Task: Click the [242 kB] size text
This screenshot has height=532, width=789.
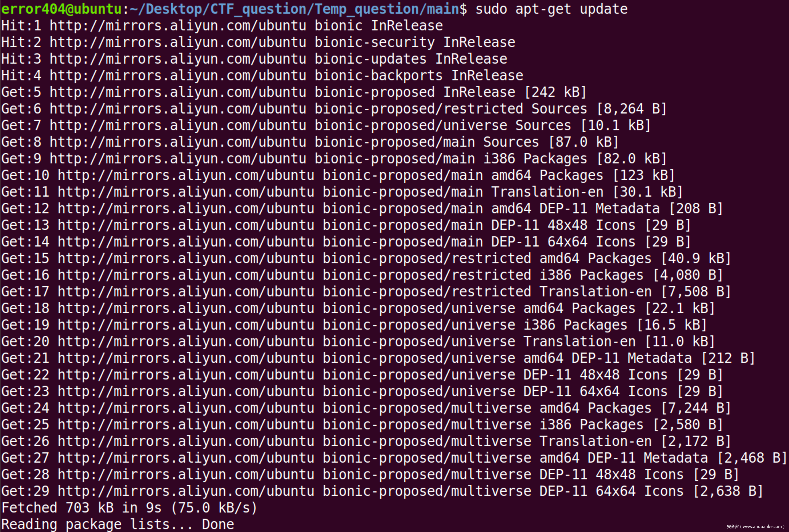Action: coord(555,92)
